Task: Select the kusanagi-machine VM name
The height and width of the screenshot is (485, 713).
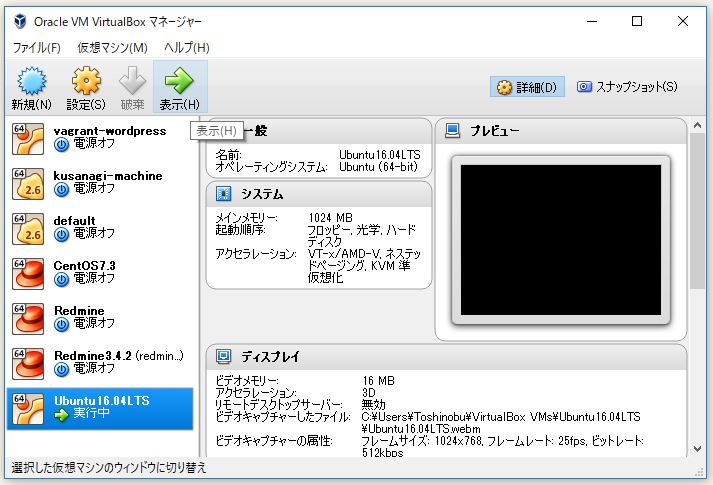Action: (108, 176)
